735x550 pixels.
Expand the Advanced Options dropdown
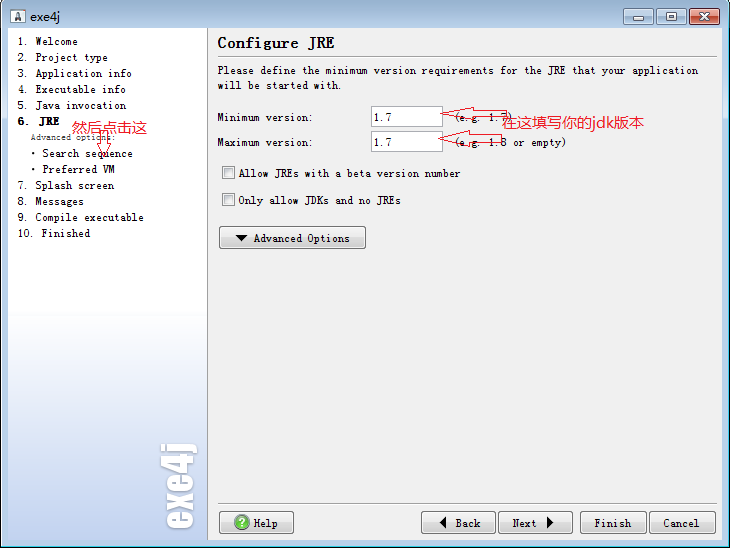[x=292, y=238]
